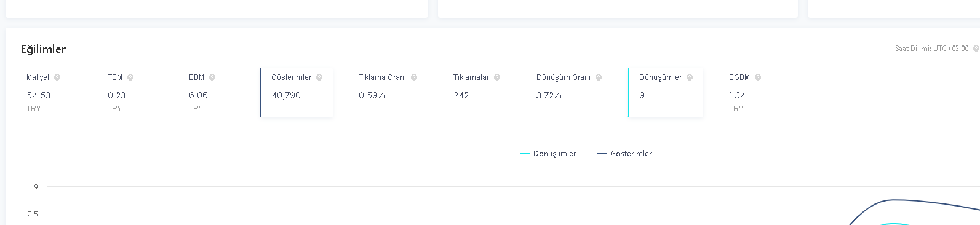
Task: Click help icon beside Dönüşümler metric
Action: tap(690, 77)
